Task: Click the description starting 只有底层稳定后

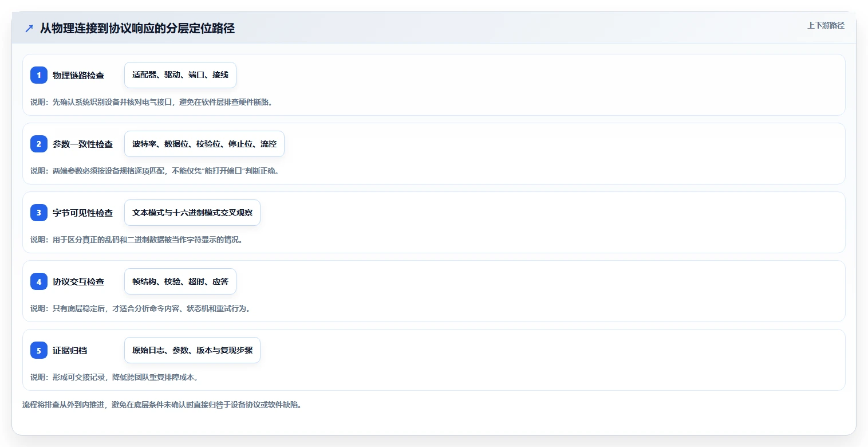Action: [140, 308]
